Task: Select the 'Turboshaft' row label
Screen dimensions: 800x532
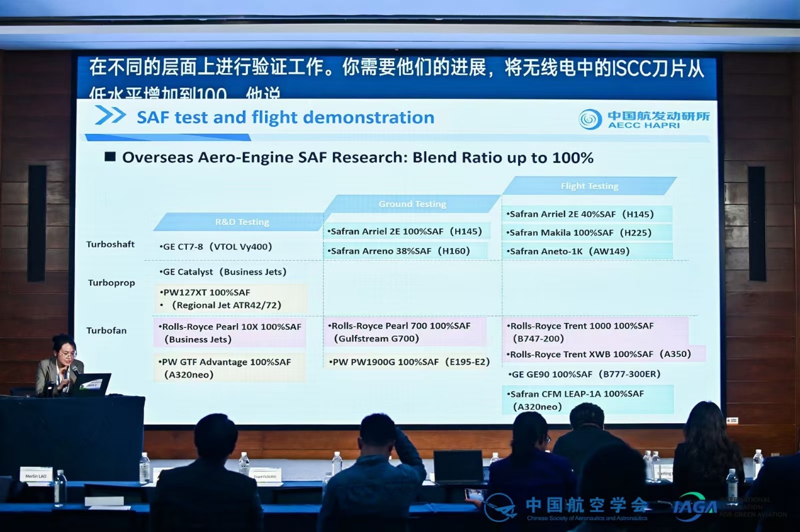Action: click(111, 244)
